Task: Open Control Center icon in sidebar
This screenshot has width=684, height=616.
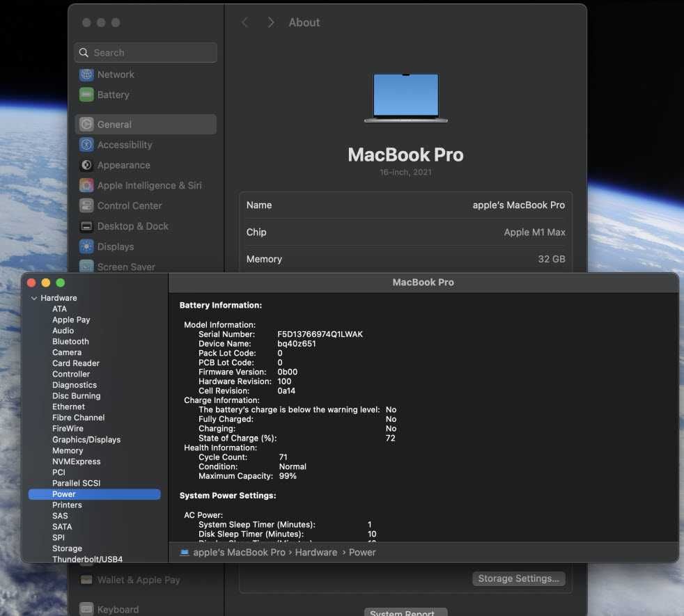Action: pyautogui.click(x=86, y=205)
